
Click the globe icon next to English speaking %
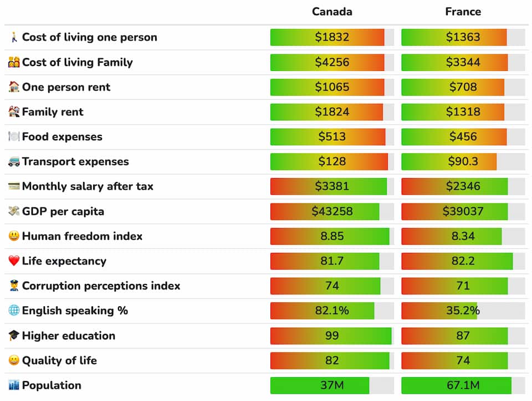pyautogui.click(x=14, y=311)
